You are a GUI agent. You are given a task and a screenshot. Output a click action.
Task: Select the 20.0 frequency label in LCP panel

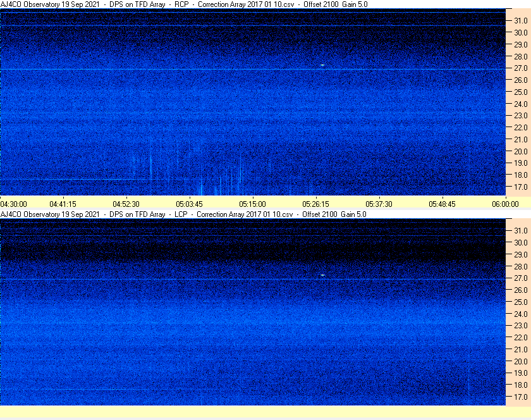(521, 361)
